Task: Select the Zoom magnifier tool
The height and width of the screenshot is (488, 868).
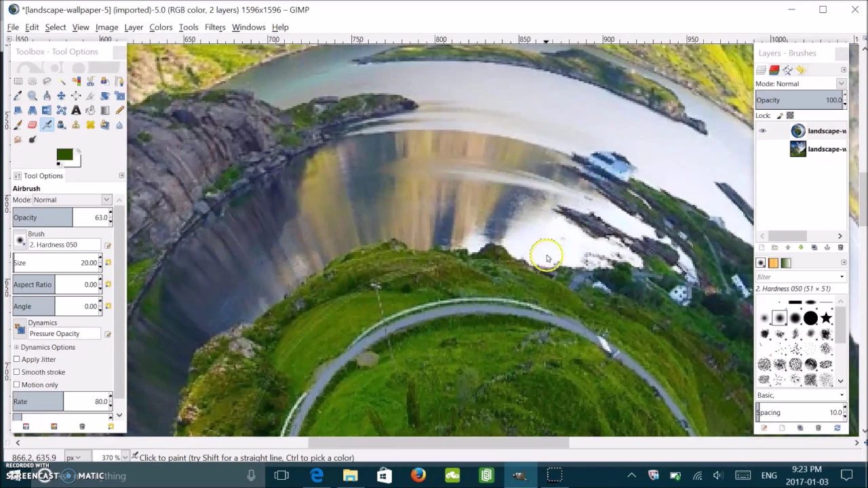Action: 32,96
